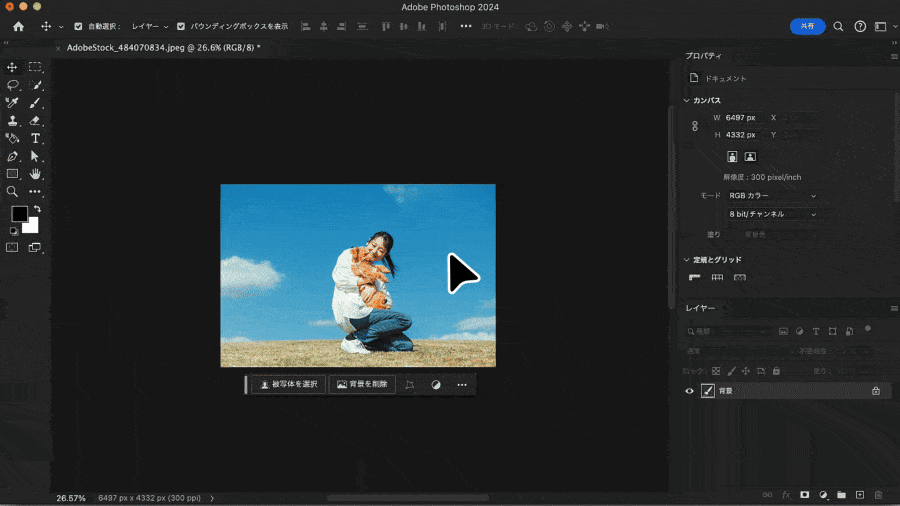900x506 pixels.
Task: Delete layer with trash icon
Action: pos(878,495)
